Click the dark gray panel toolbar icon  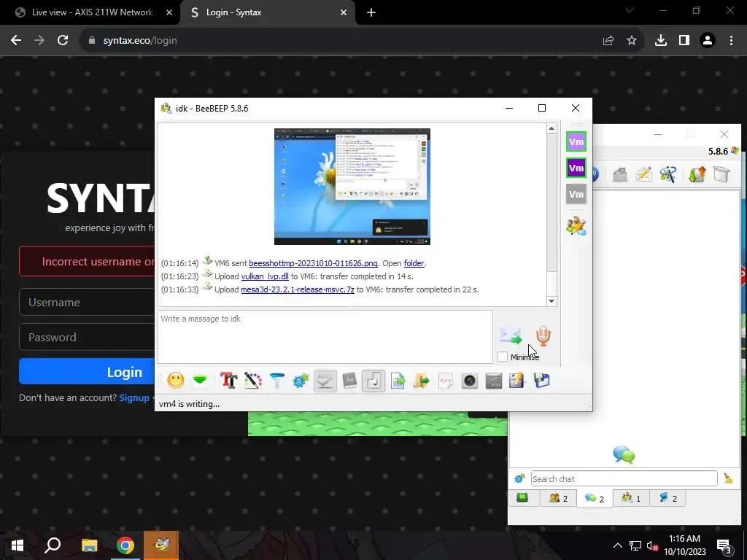coord(494,381)
